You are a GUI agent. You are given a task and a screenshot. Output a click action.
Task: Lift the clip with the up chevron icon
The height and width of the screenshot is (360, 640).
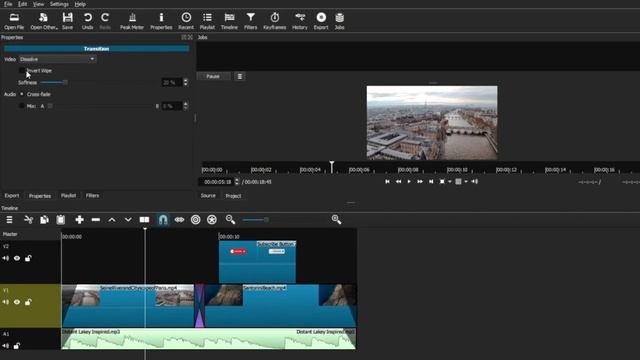[x=112, y=220]
